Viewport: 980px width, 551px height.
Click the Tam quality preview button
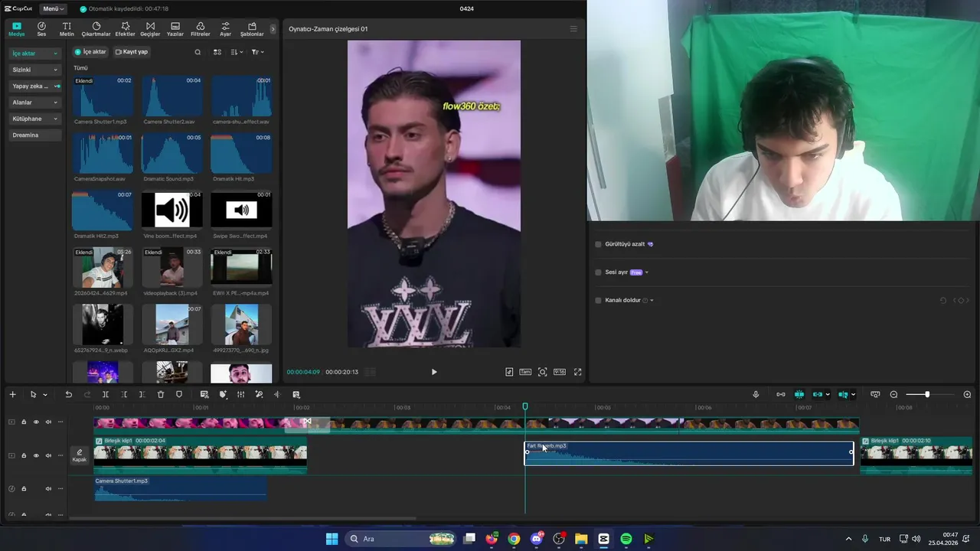(525, 372)
